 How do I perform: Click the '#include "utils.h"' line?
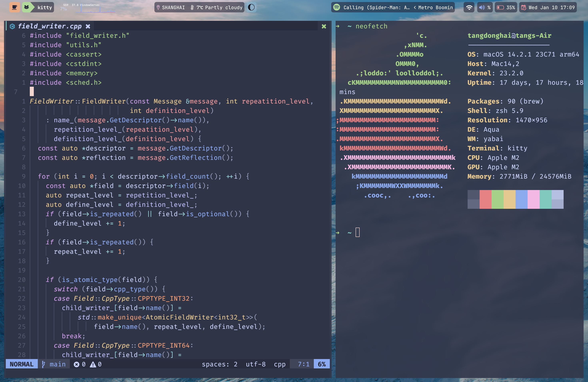click(x=65, y=45)
